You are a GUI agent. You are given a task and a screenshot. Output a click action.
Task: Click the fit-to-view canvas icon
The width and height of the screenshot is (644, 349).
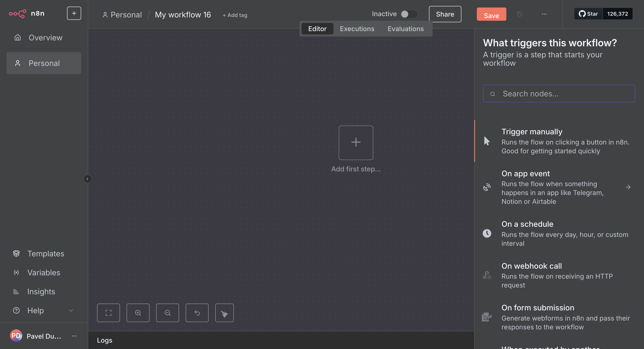(108, 313)
